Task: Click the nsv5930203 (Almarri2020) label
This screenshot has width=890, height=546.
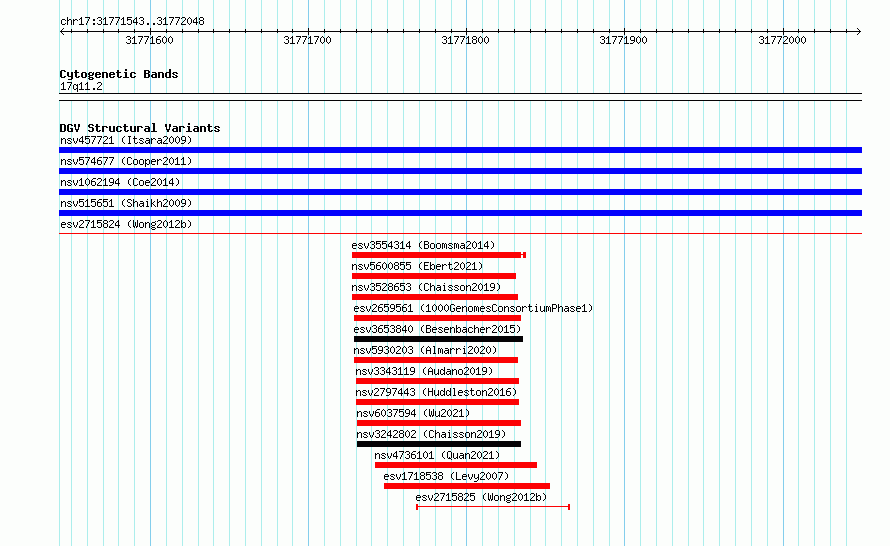Action: 425,350
